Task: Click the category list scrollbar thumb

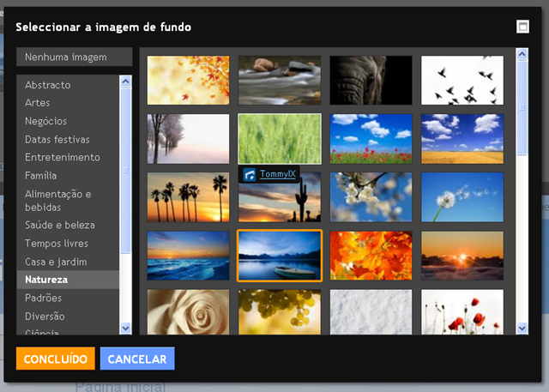Action: 126,170
